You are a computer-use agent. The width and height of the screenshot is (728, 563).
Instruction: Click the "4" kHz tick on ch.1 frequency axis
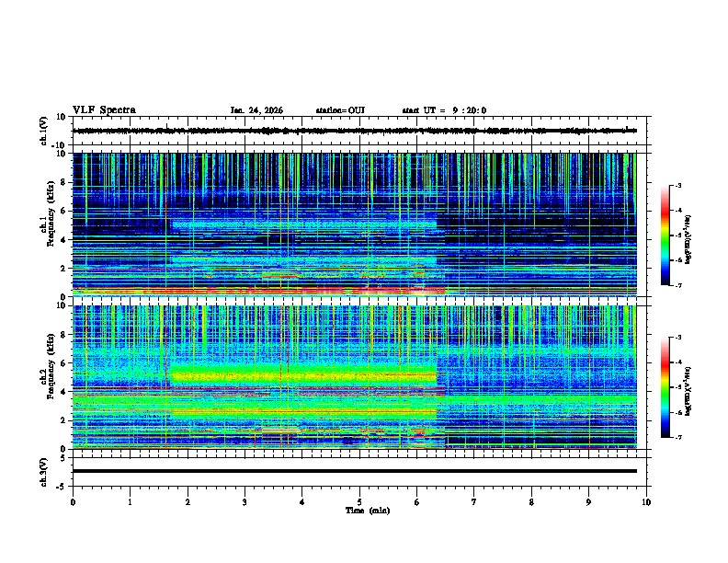[63, 240]
